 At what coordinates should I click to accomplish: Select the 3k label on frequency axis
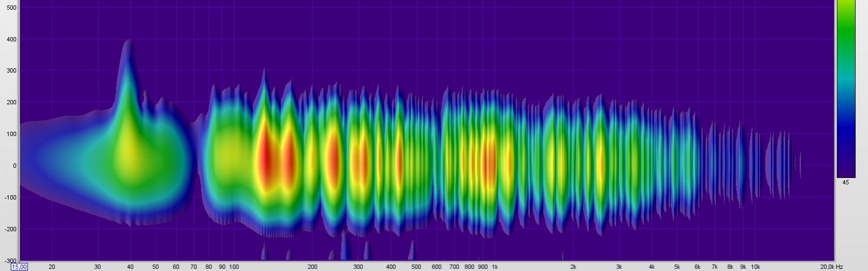pyautogui.click(x=619, y=267)
